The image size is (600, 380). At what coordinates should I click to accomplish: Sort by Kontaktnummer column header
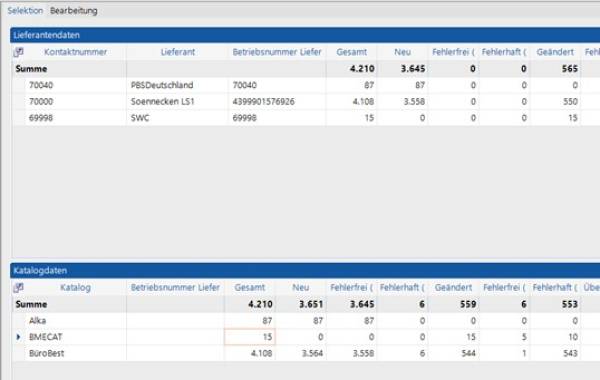[75, 52]
